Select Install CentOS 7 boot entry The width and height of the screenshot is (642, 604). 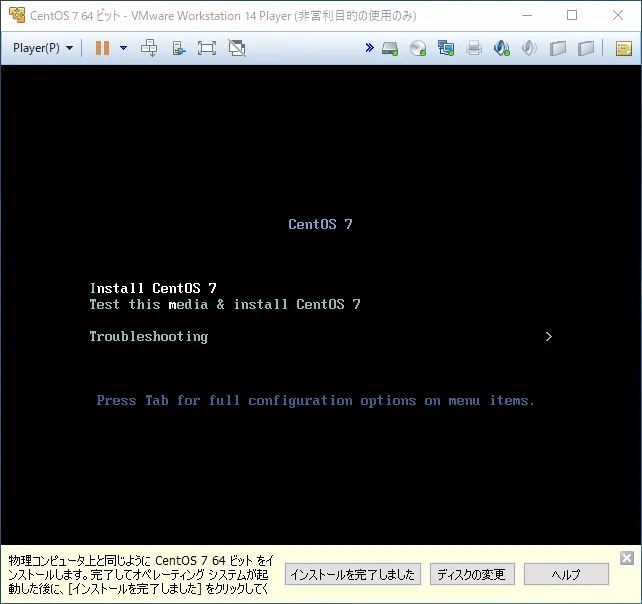(x=153, y=288)
